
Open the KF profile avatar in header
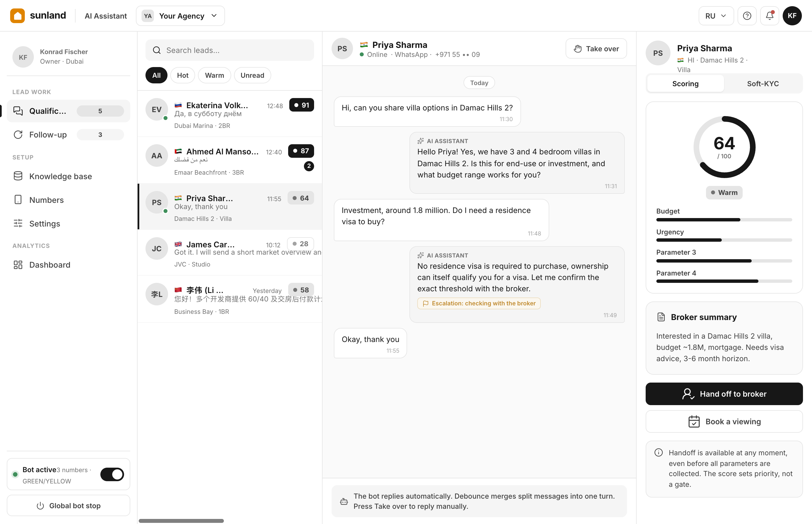(x=792, y=16)
